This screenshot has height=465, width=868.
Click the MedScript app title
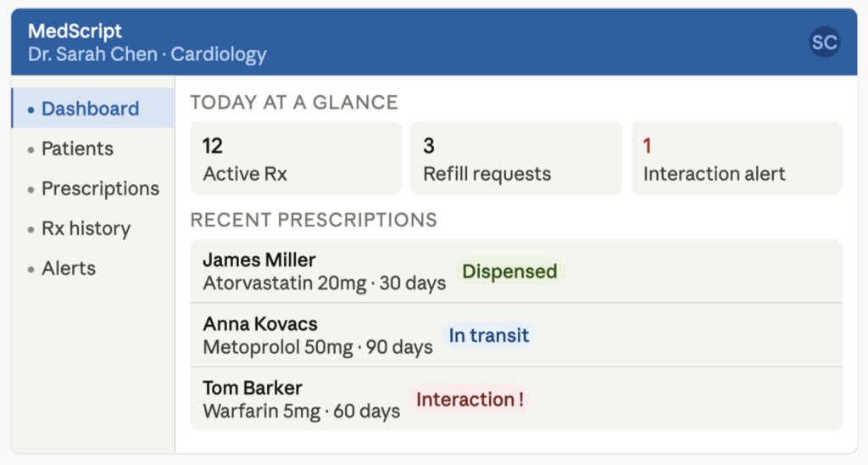point(75,31)
